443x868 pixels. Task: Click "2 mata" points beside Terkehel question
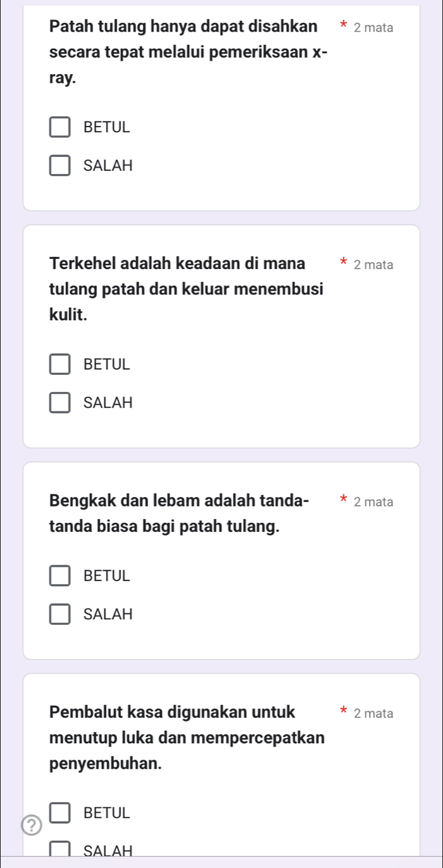(x=373, y=265)
